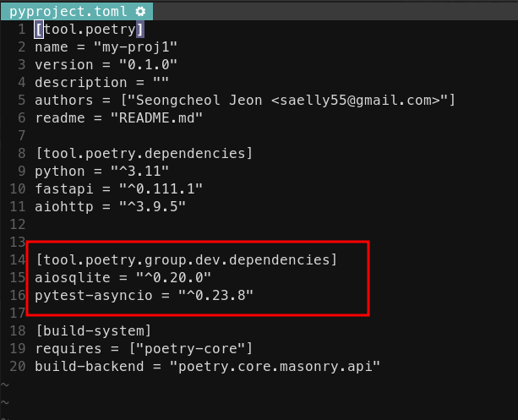The image size is (518, 420).
Task: Click the fastapi = "^0.111.1" line
Action: 118,189
